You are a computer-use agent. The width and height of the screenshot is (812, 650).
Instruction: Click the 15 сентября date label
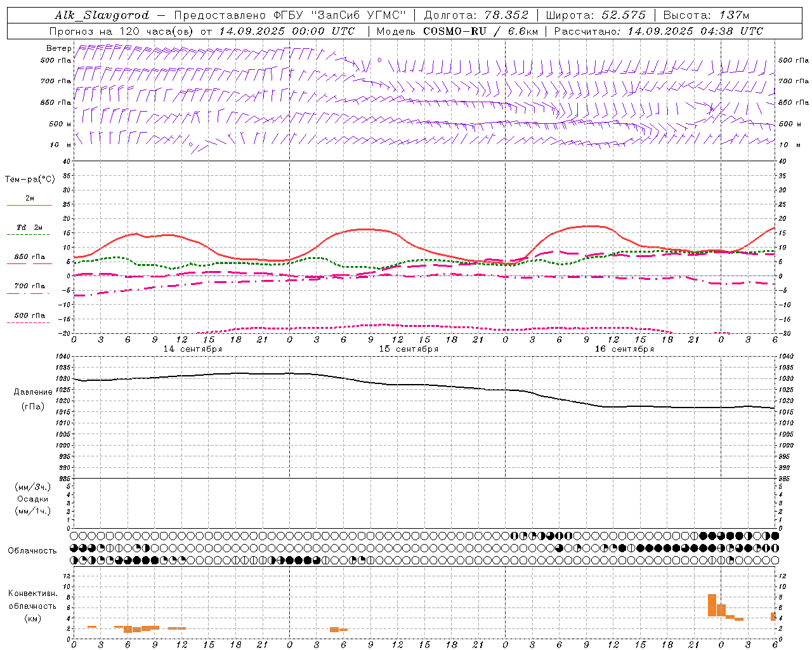(x=409, y=349)
